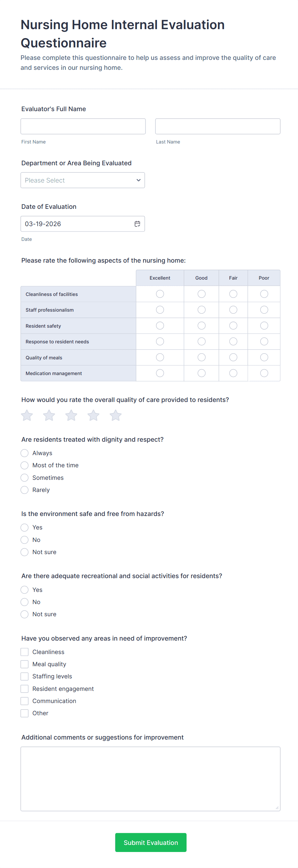The width and height of the screenshot is (298, 868).
Task: Submit Evaluation button
Action: pos(151,842)
